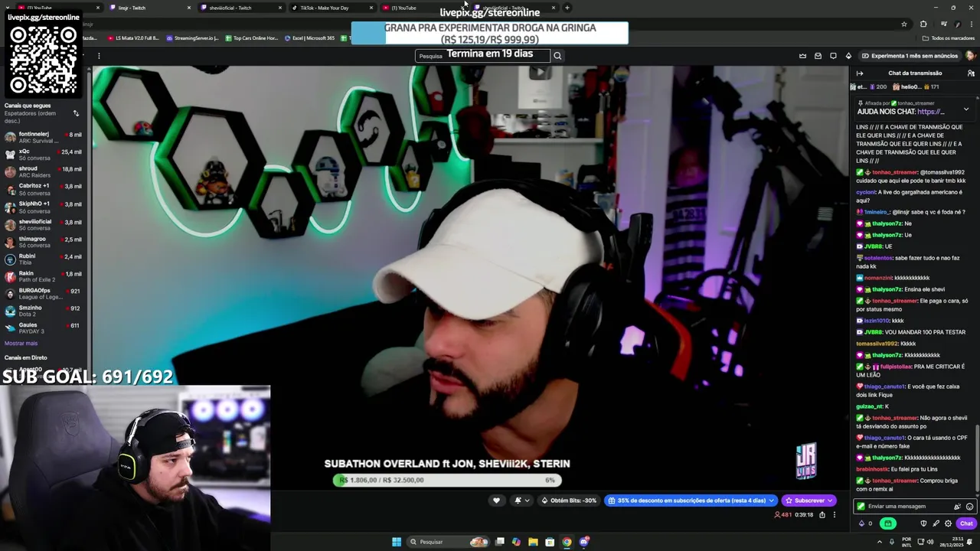Screen dimensions: 980x551
Task: Open the chat community users list icon
Action: click(972, 73)
